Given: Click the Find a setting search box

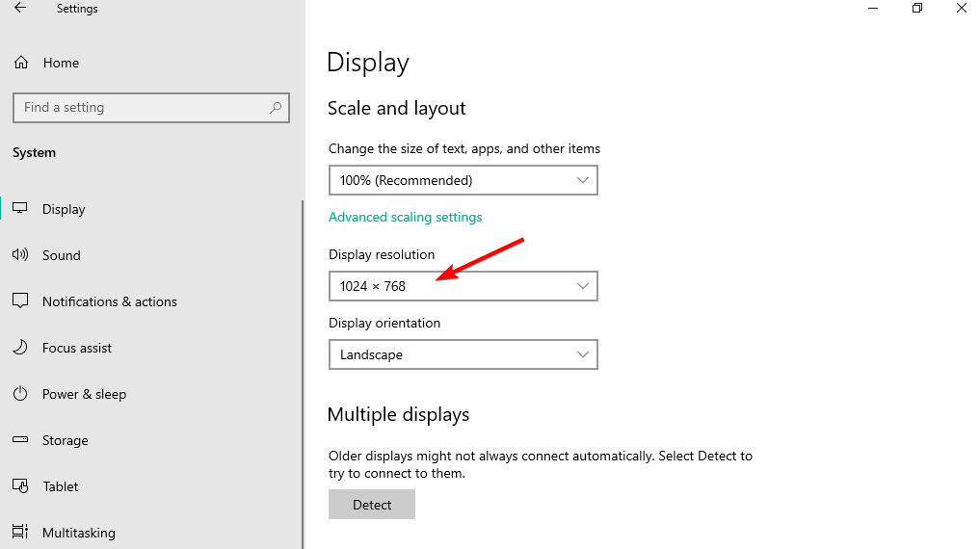Looking at the screenshot, I should pos(151,108).
